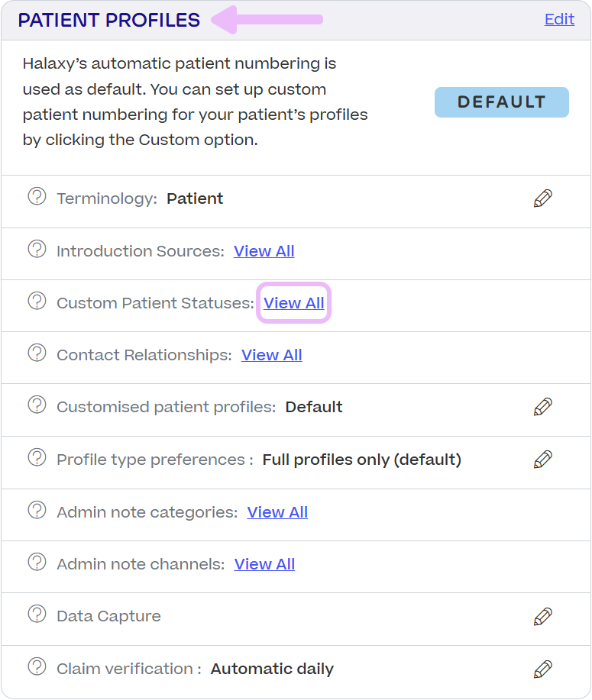This screenshot has width=592, height=700.
Task: Click the Admin note channels question mark icon
Action: [x=37, y=563]
